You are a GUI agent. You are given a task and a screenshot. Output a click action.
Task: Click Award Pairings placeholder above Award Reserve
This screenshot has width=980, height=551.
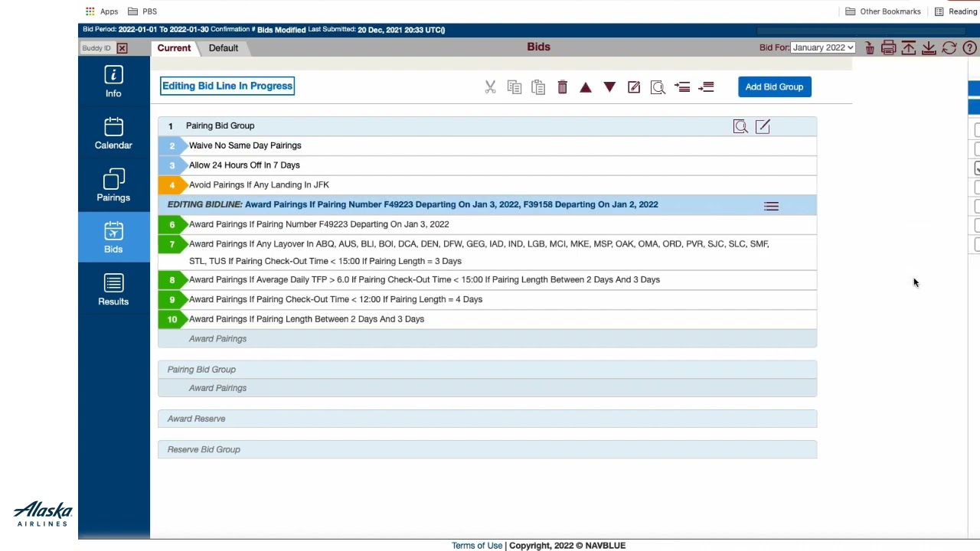(487, 388)
